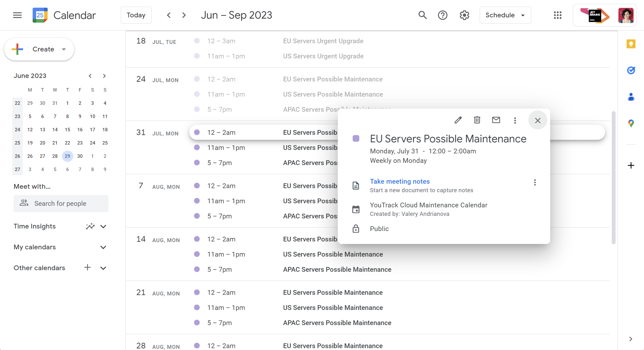This screenshot has width=644, height=350.
Task: Open the Settings gear menu
Action: click(x=464, y=15)
